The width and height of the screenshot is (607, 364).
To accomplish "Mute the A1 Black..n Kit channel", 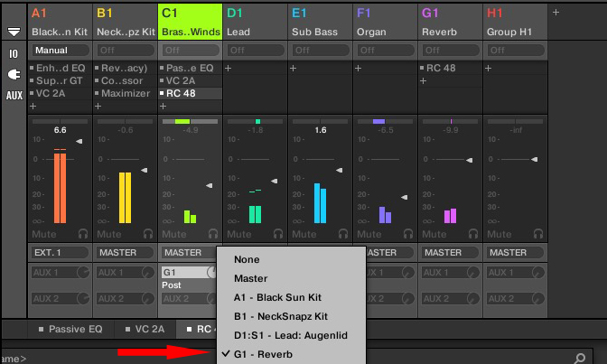I will (x=44, y=234).
